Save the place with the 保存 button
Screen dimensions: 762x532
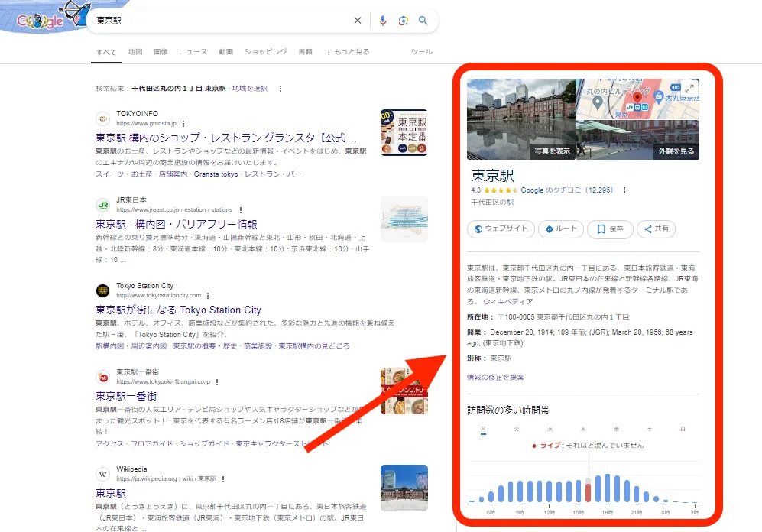[x=610, y=229]
